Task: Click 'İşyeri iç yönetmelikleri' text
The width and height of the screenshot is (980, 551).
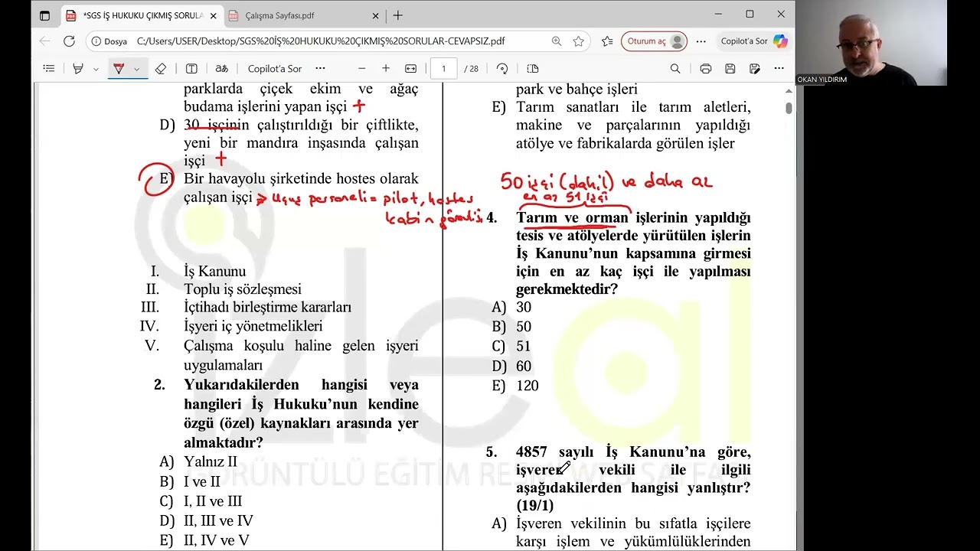Action: 253,326
